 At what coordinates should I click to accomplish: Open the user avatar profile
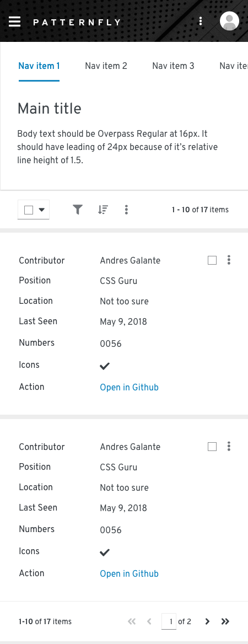click(x=229, y=21)
